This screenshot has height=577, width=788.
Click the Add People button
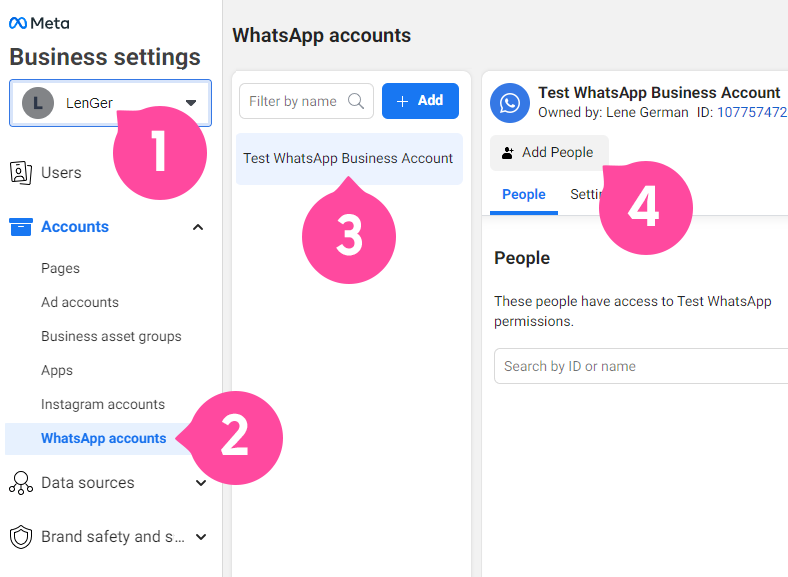click(549, 152)
